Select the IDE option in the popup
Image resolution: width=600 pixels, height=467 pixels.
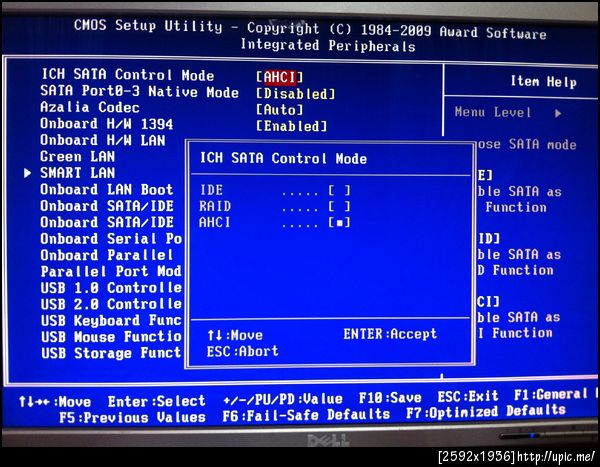[274, 190]
